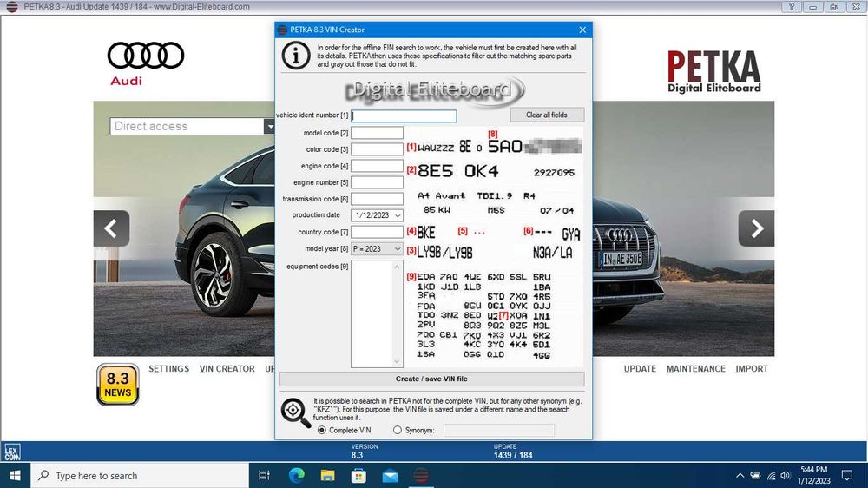Expand the Direct access dropdown arrow
The image size is (868, 488).
click(269, 126)
